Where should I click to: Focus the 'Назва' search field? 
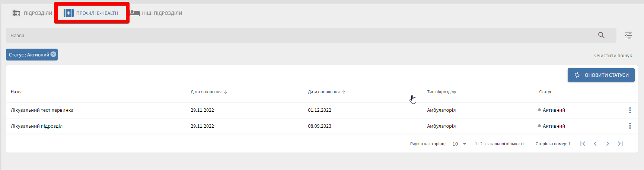[298, 35]
